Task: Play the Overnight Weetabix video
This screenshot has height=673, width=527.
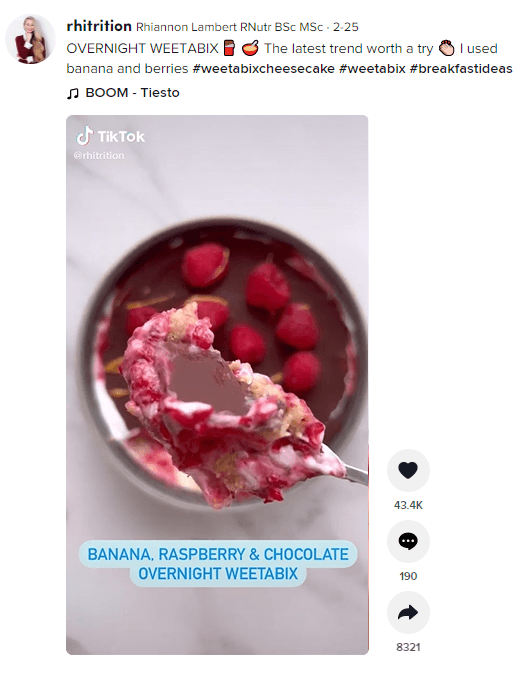Action: click(217, 385)
